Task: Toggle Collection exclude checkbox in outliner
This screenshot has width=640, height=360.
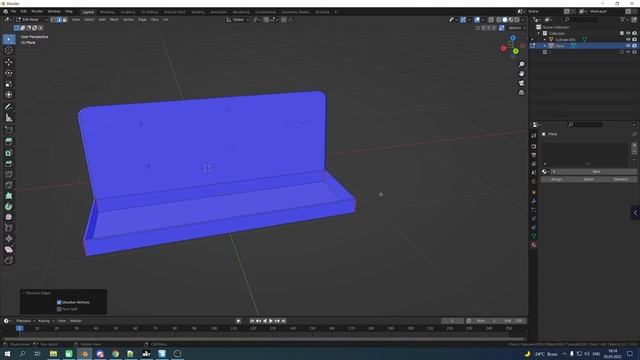Action: 622,33
